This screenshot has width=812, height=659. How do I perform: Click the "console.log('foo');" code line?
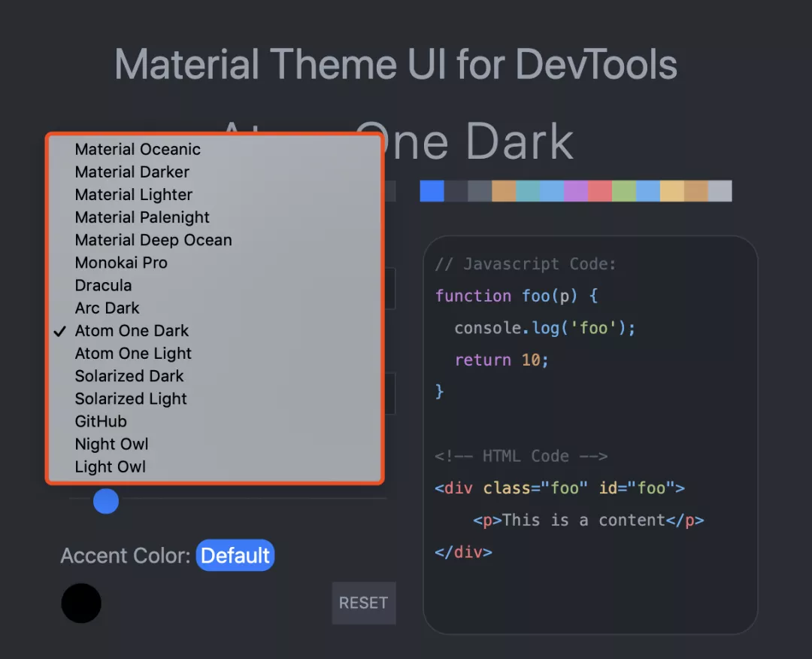pyautogui.click(x=545, y=328)
